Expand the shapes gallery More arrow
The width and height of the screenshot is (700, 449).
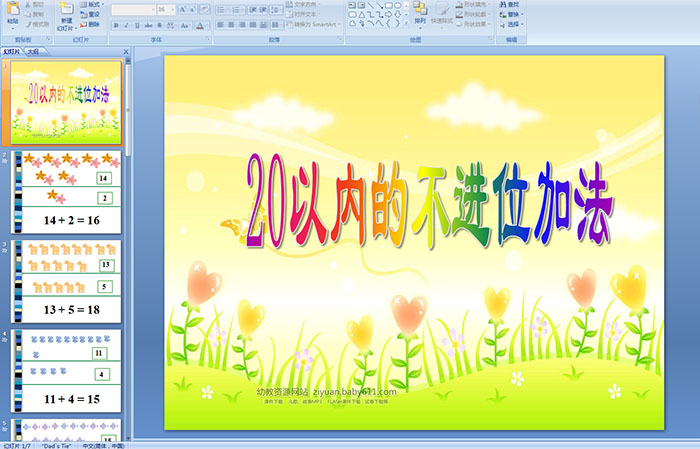pyautogui.click(x=406, y=23)
